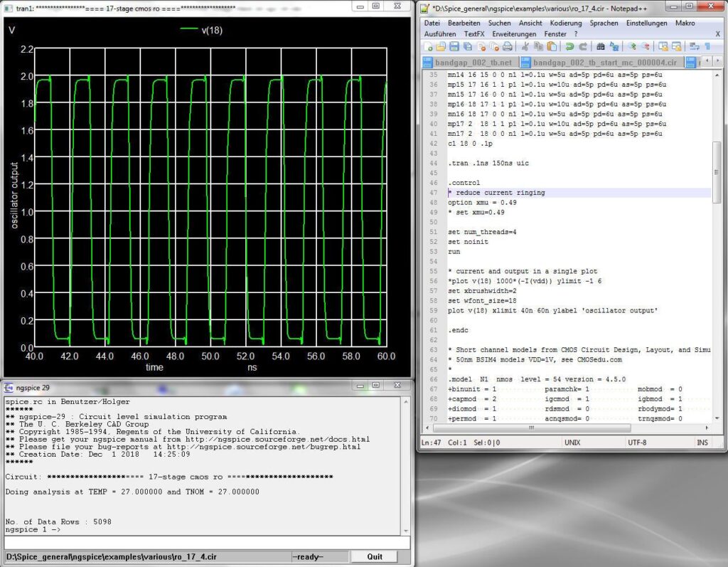Create a new file in Notepad++
The width and height of the screenshot is (728, 567).
pos(428,46)
